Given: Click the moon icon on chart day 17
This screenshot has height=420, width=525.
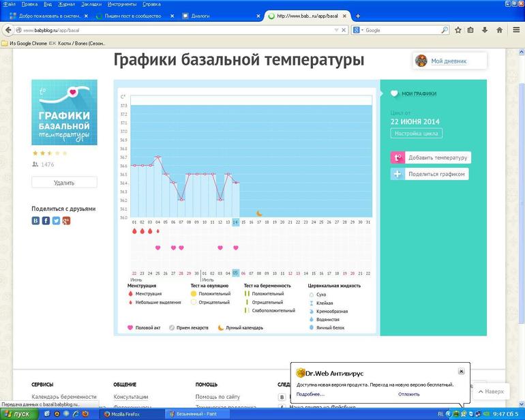Looking at the screenshot, I should pyautogui.click(x=259, y=213).
